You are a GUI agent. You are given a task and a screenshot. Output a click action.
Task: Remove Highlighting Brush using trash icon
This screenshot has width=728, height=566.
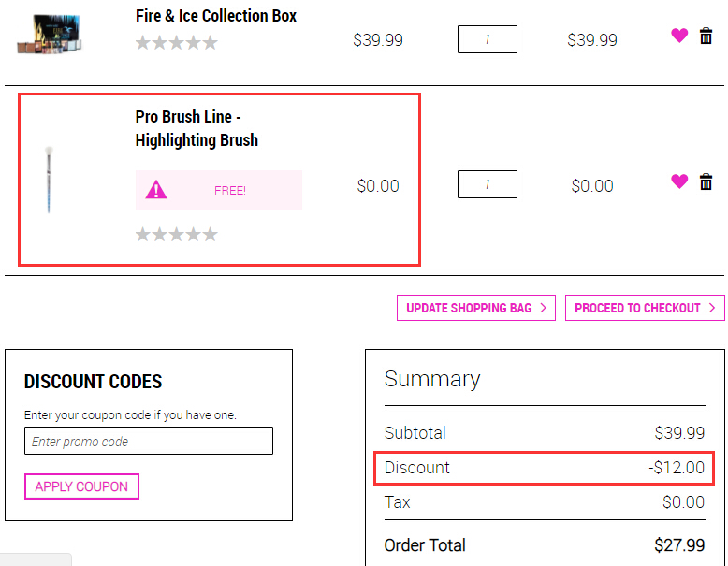706,181
